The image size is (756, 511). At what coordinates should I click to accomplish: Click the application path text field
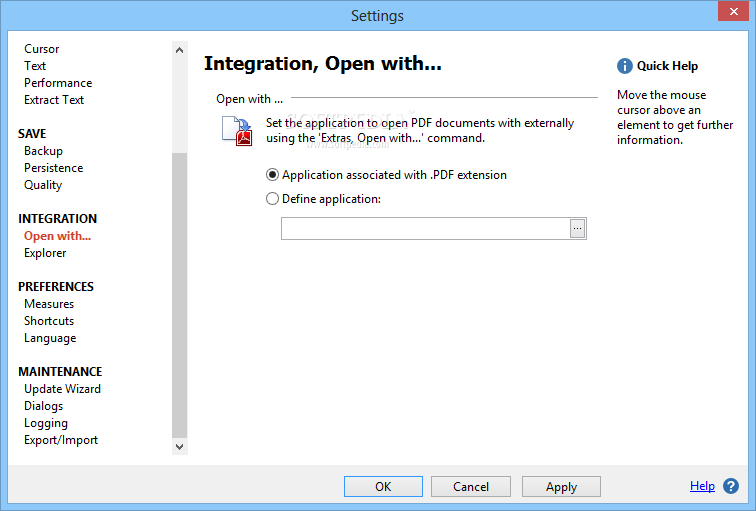point(425,229)
